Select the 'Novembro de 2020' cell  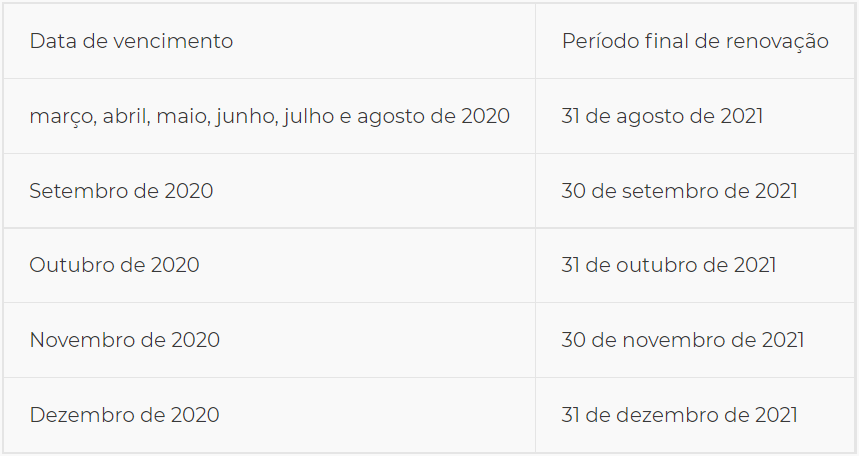[x=124, y=340]
